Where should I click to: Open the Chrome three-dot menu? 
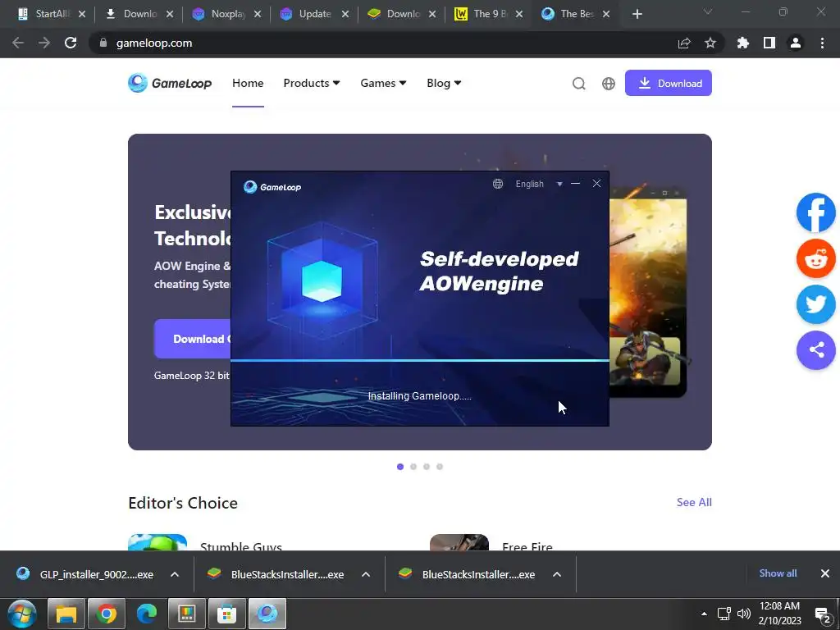822,43
